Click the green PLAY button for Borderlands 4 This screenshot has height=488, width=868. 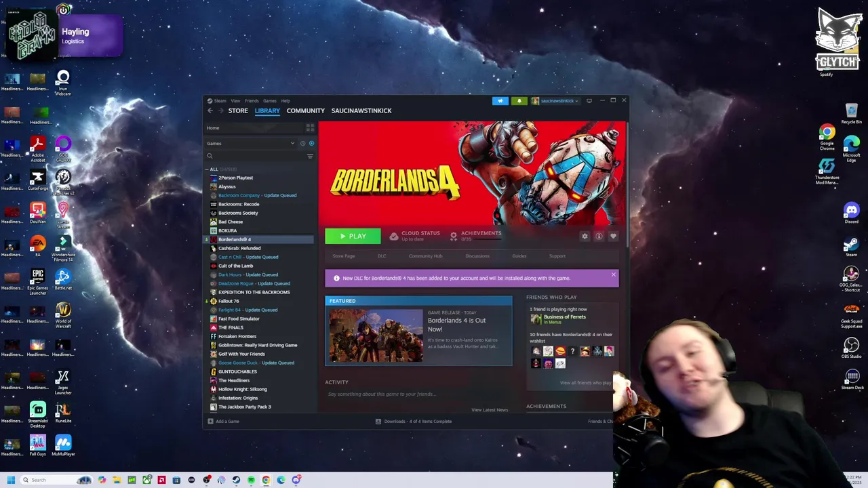[353, 236]
